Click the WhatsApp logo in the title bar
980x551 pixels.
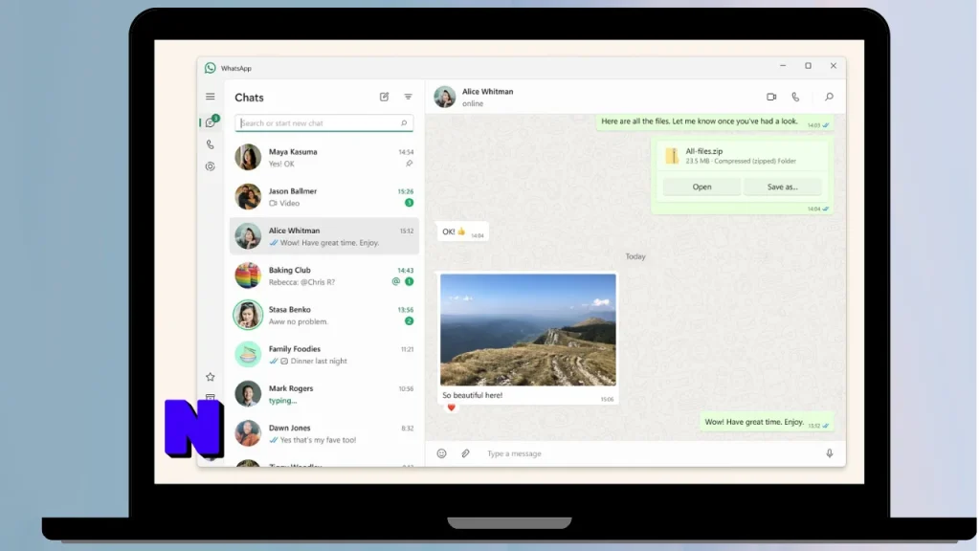point(210,68)
